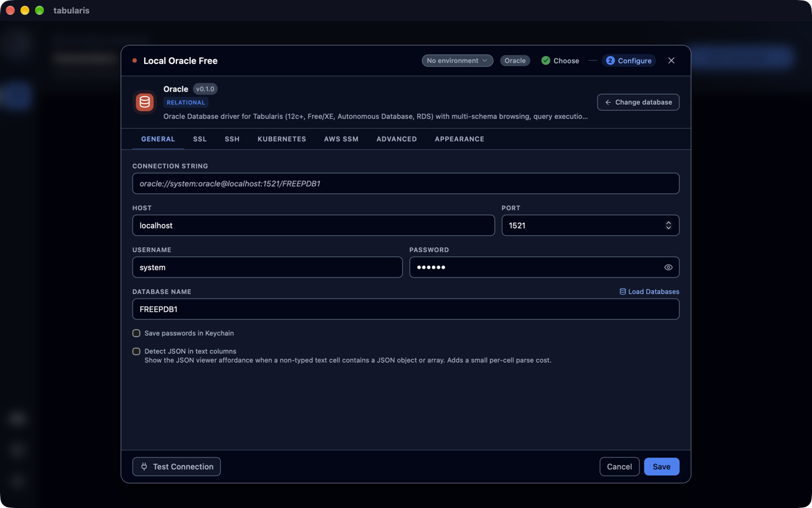The height and width of the screenshot is (508, 812).
Task: Save the Oracle connection
Action: (x=662, y=467)
